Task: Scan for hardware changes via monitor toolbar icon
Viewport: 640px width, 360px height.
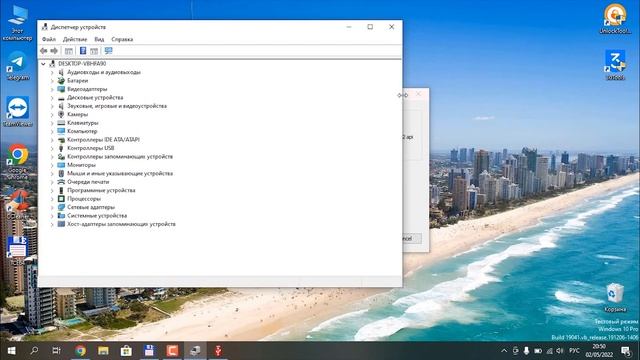Action: [108, 51]
